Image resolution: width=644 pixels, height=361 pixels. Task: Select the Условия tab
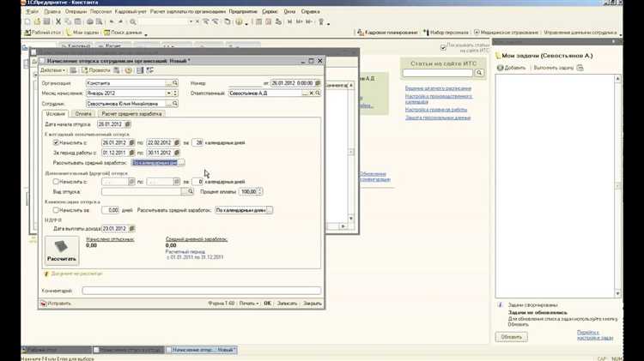(56, 114)
